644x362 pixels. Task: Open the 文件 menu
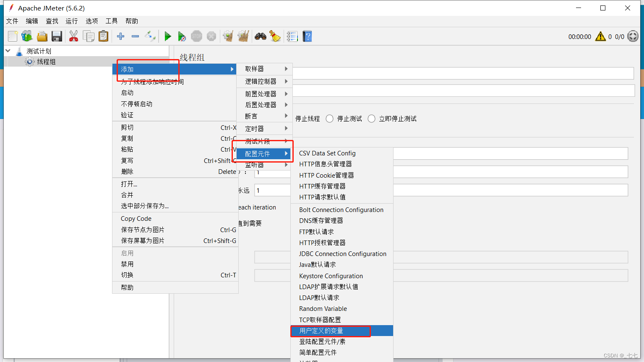click(12, 21)
